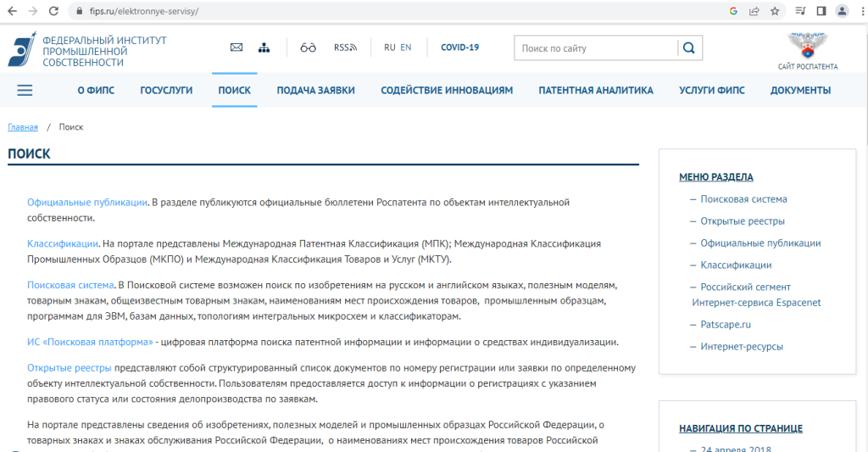
Task: Expand the ДОКУМЕНТЫ menu
Action: click(800, 90)
